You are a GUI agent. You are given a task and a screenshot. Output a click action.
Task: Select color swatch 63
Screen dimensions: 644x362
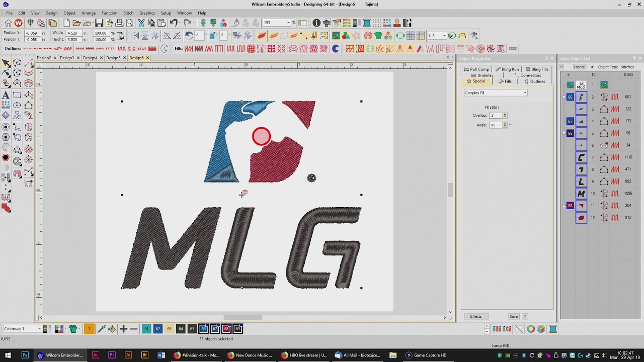pos(169,329)
